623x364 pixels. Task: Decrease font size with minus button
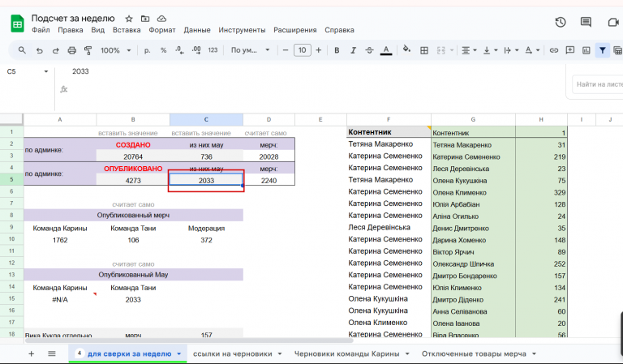pos(286,50)
